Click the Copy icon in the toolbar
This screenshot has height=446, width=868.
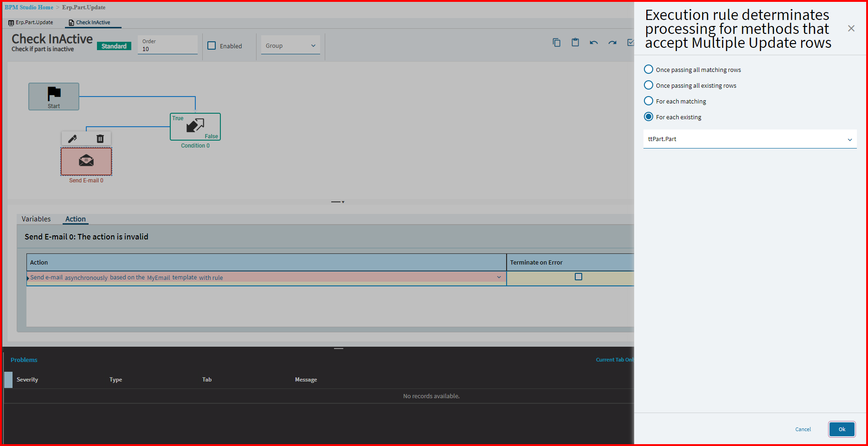pos(556,43)
